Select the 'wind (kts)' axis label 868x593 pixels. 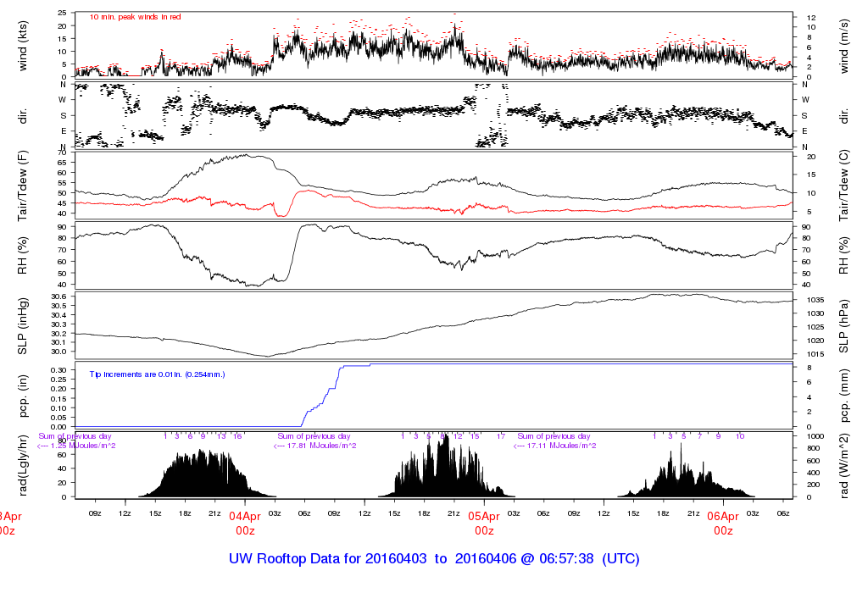(x=23, y=46)
